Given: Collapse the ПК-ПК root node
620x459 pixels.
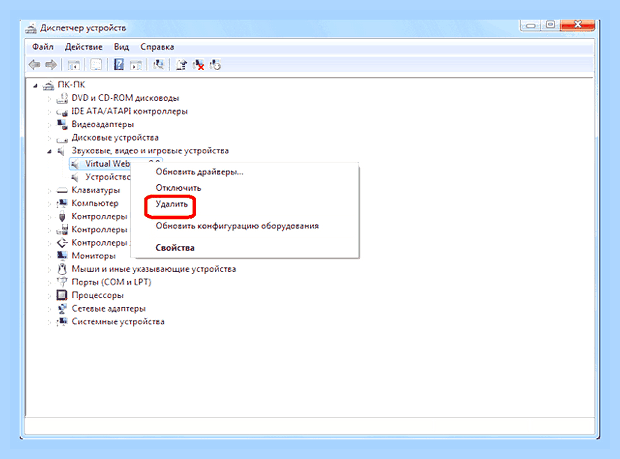Looking at the screenshot, I should pos(36,85).
